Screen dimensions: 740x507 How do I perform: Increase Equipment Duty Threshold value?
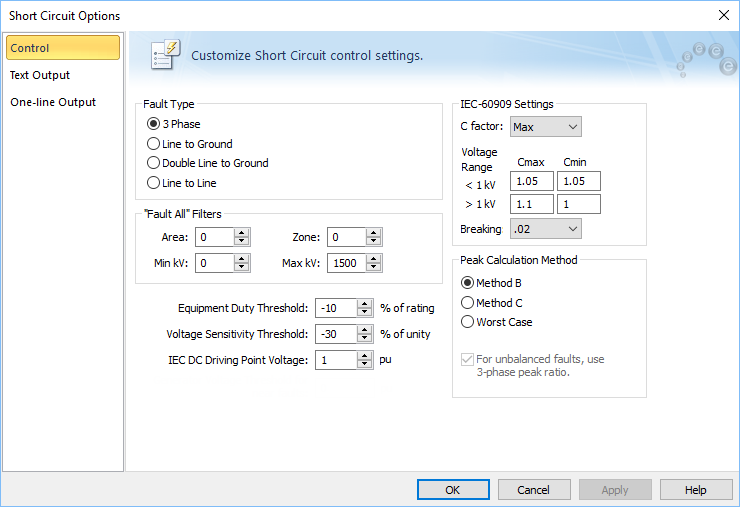(366, 304)
